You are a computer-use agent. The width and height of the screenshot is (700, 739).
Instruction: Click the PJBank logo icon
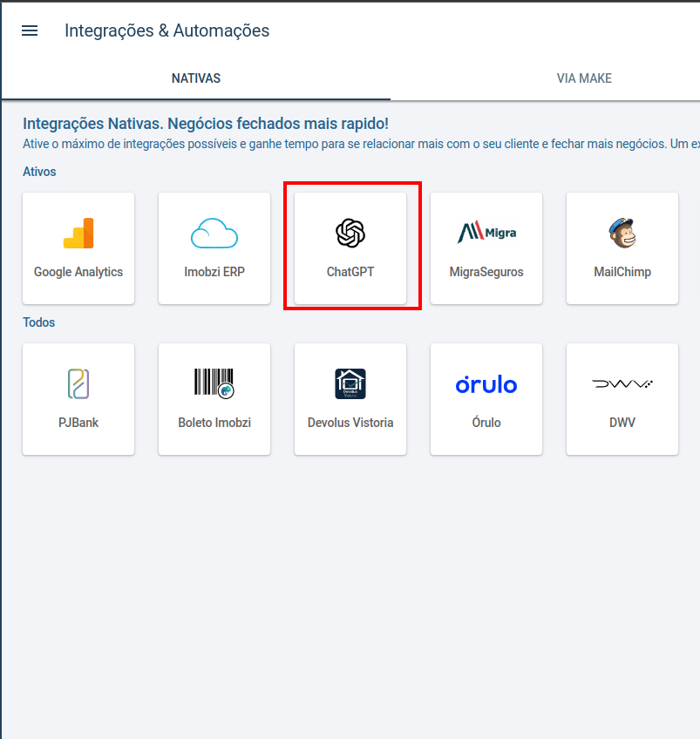78,383
